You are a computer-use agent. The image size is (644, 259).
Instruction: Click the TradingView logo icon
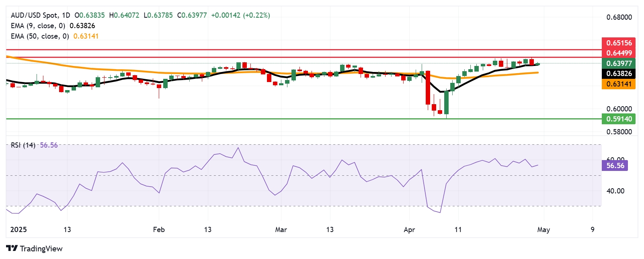12,249
